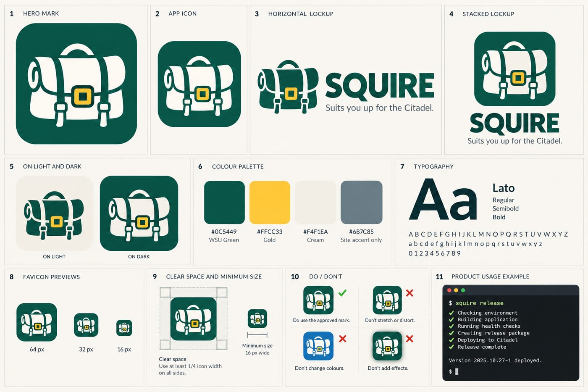
Task: Click the red X beside the effects example
Action: click(x=409, y=339)
